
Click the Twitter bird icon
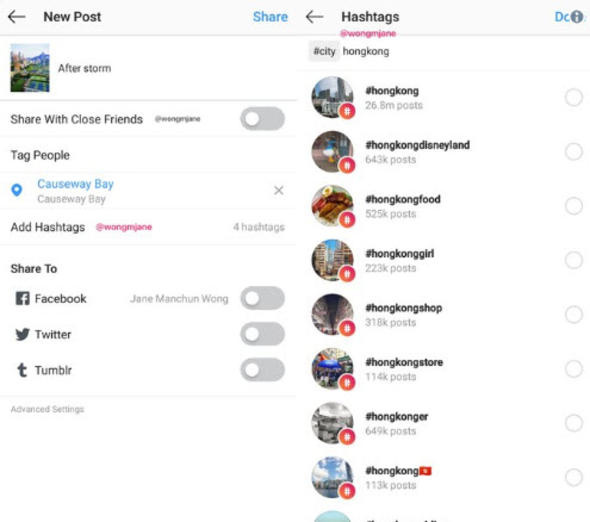point(23,334)
